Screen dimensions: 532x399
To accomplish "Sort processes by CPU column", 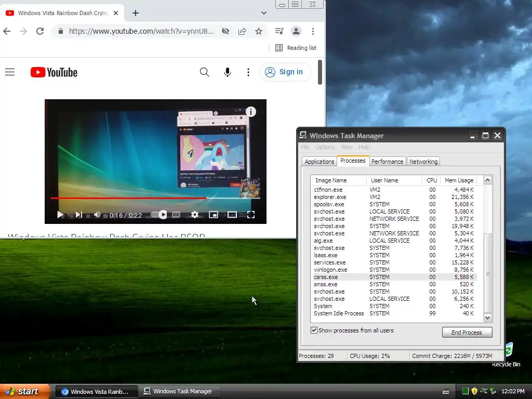I will click(431, 180).
